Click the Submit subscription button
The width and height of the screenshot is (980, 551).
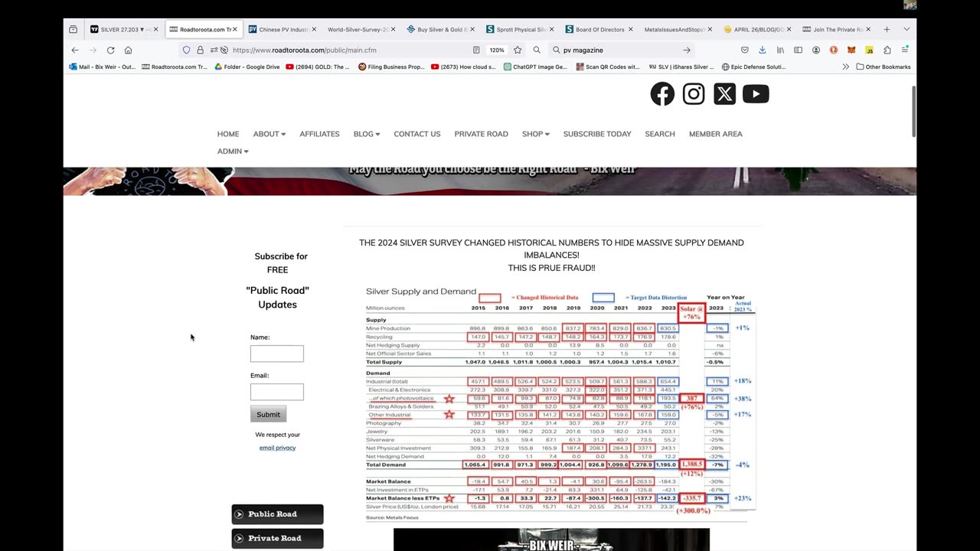click(268, 414)
